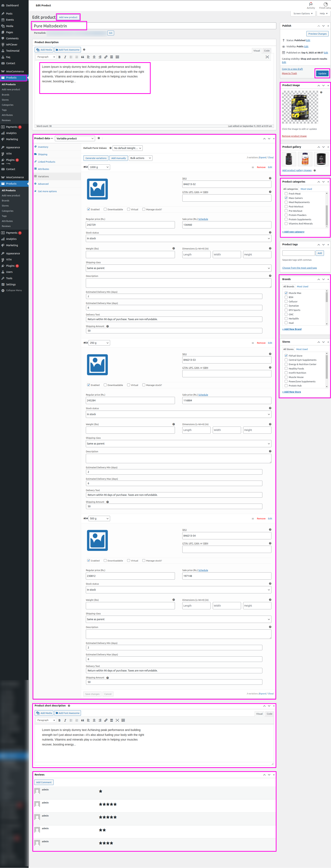The height and width of the screenshot is (868, 331).
Task: Toggle bold in Product description editor
Action: point(59,57)
